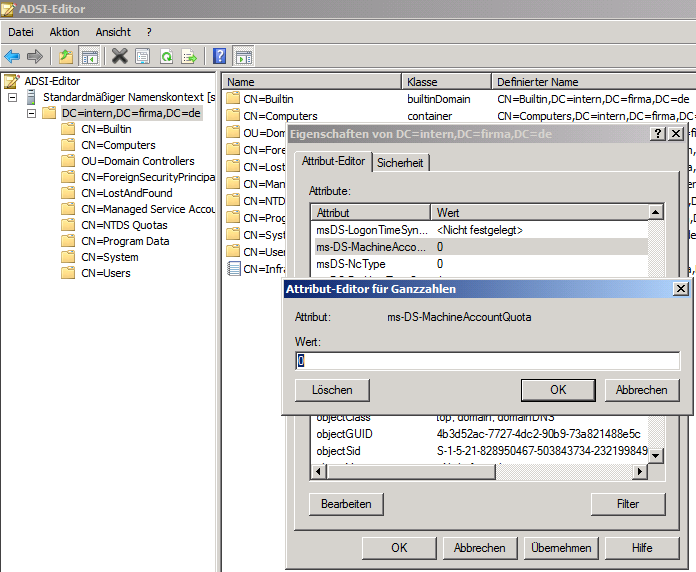Open properties via the toolbar icon
Screen dimensions: 696x572
click(143, 56)
